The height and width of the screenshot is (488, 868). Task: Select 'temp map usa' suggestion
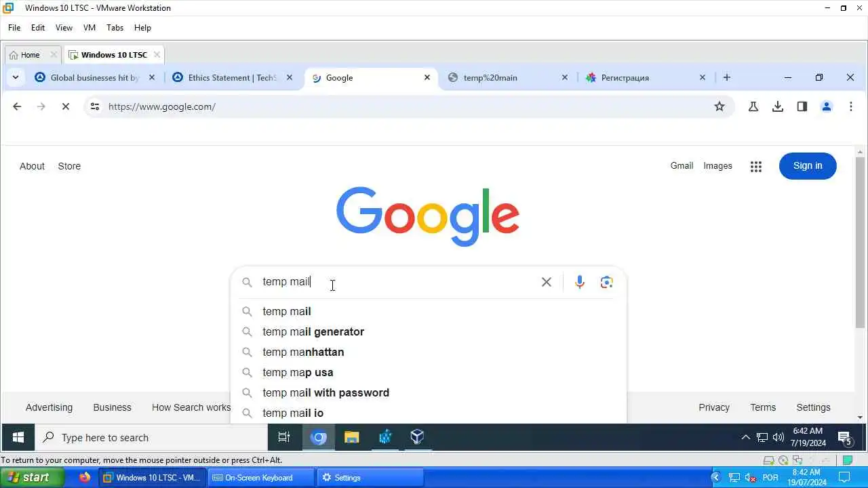[x=429, y=372]
